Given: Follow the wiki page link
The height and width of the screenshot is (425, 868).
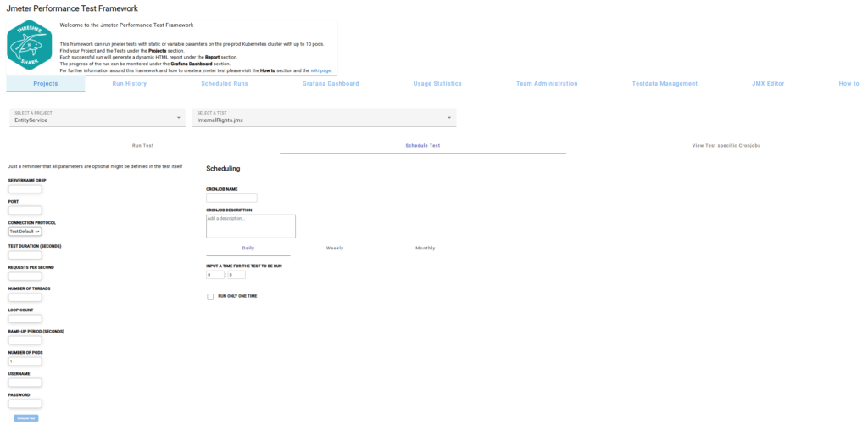Looking at the screenshot, I should pos(320,71).
